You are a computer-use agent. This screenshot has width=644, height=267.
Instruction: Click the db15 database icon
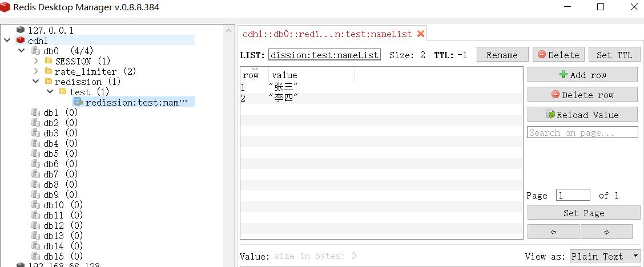coord(35,256)
